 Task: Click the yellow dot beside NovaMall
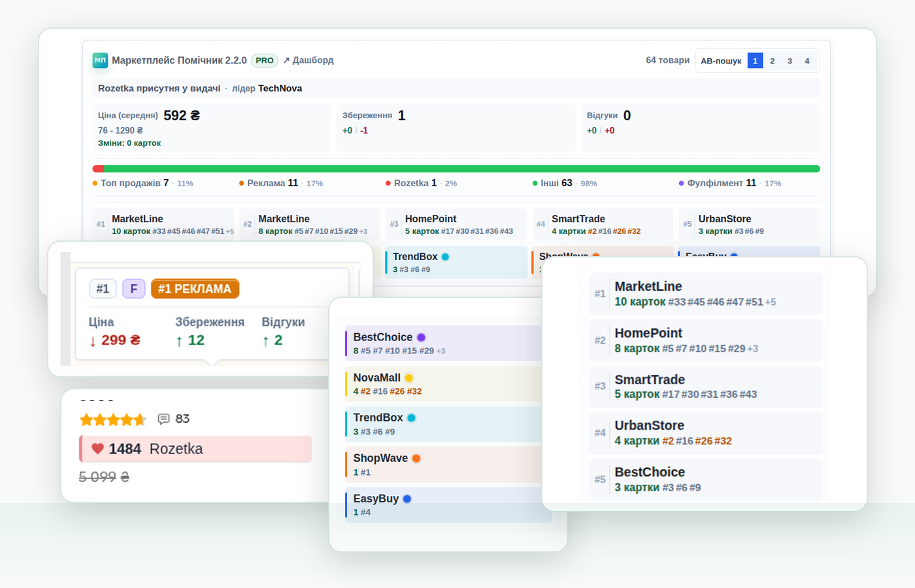(x=409, y=378)
